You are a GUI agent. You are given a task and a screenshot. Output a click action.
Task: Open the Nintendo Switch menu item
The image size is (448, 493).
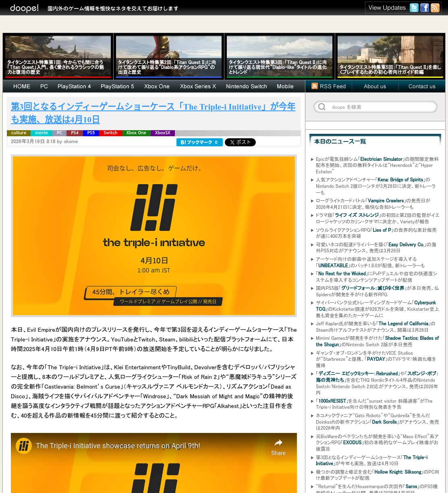click(247, 86)
